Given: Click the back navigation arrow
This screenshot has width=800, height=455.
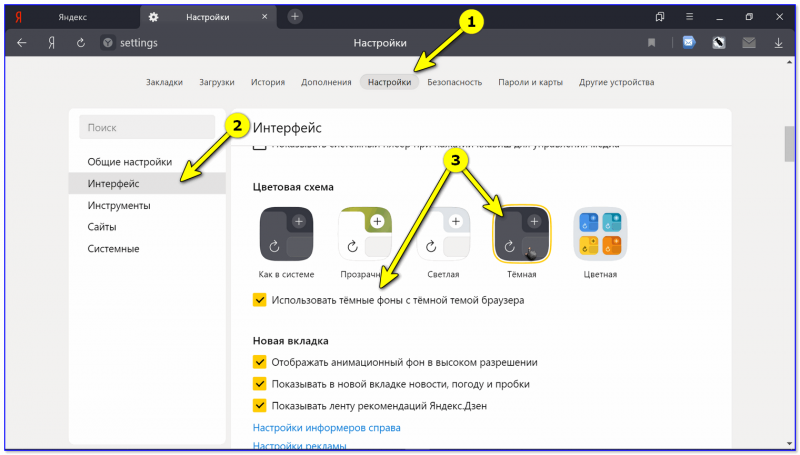Looking at the screenshot, I should [x=21, y=43].
